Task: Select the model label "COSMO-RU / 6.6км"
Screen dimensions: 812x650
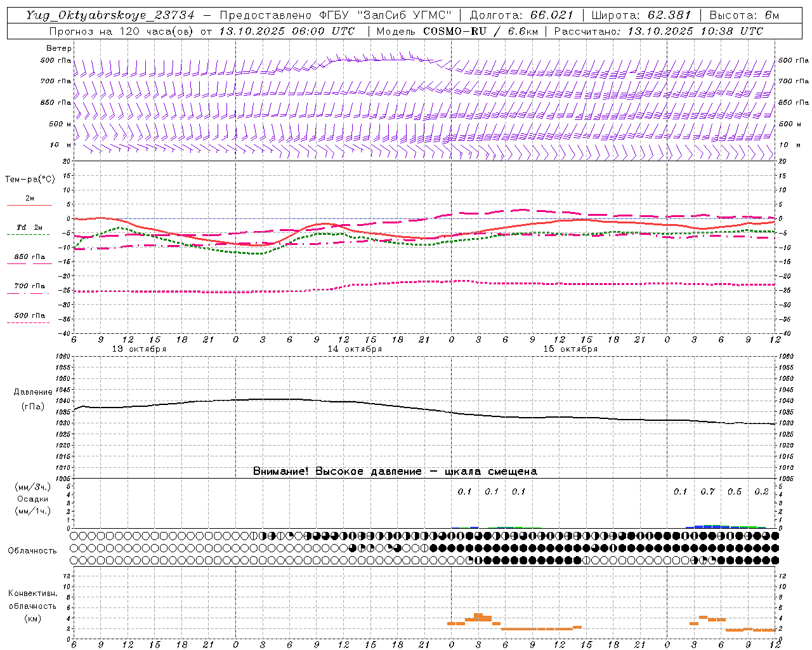Action: coord(480,31)
